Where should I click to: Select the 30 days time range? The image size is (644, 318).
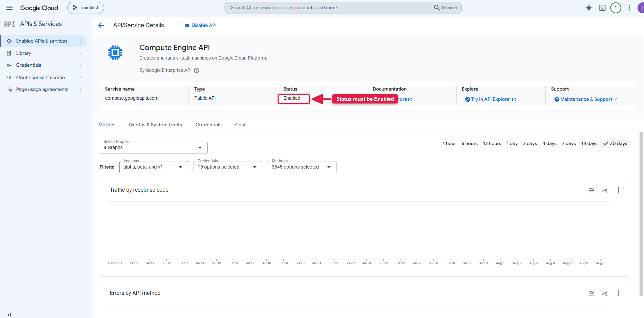[615, 144]
